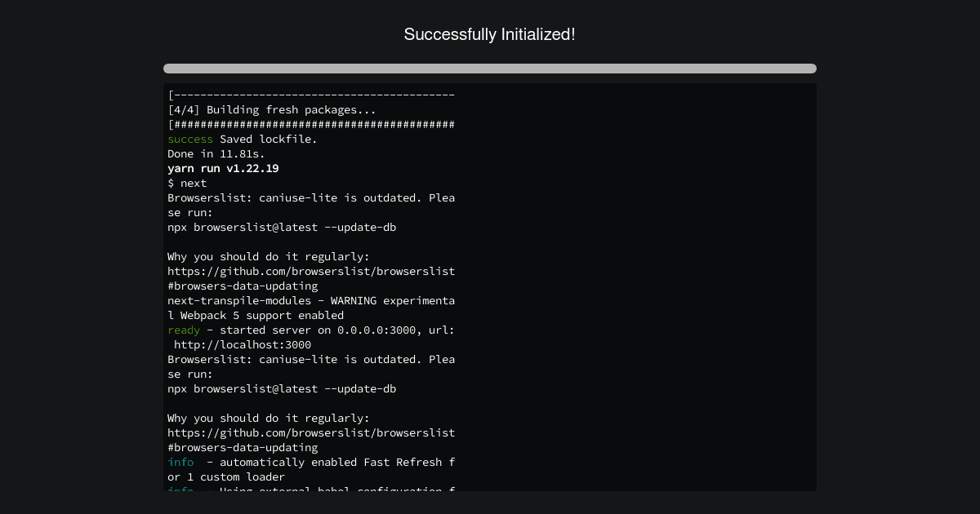Click the "$ next" command line
Image resolution: width=980 pixels, height=514 pixels.
coord(187,183)
